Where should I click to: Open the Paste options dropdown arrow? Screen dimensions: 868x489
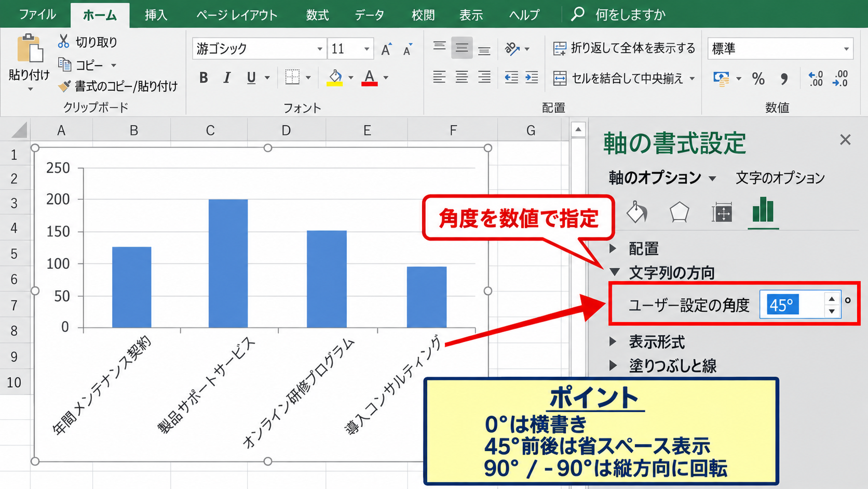[30, 89]
